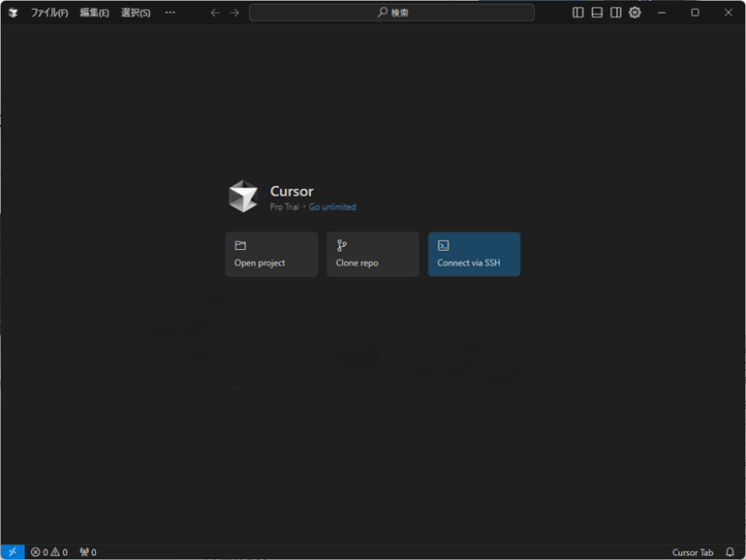Minimize the Cursor window
Screen dimensions: 746x560
[x=662, y=13]
